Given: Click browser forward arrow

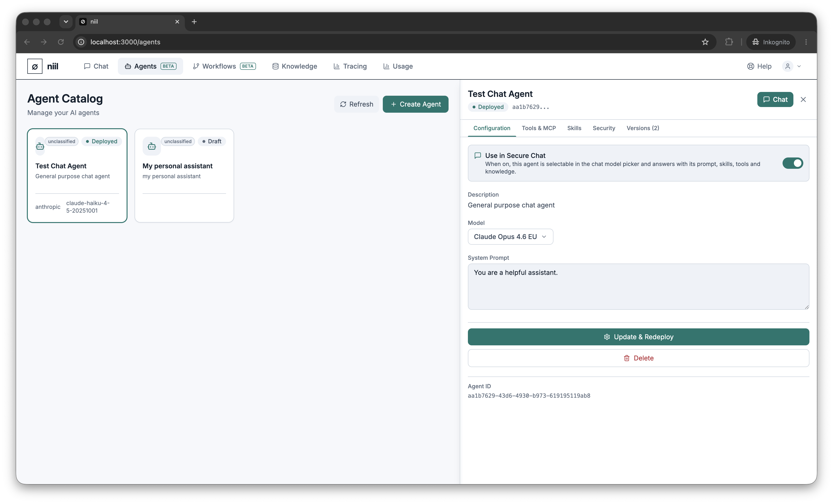Looking at the screenshot, I should (44, 42).
